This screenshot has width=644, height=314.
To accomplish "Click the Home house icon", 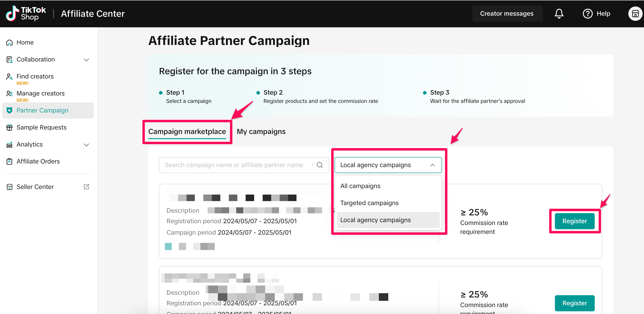I will pos(9,42).
